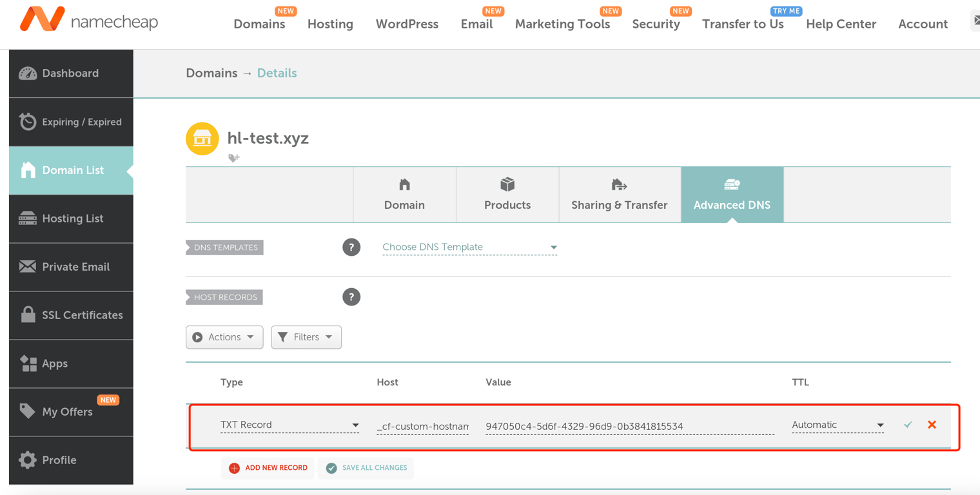The image size is (980, 495).
Task: Click the Host Records help question mark
Action: click(351, 297)
